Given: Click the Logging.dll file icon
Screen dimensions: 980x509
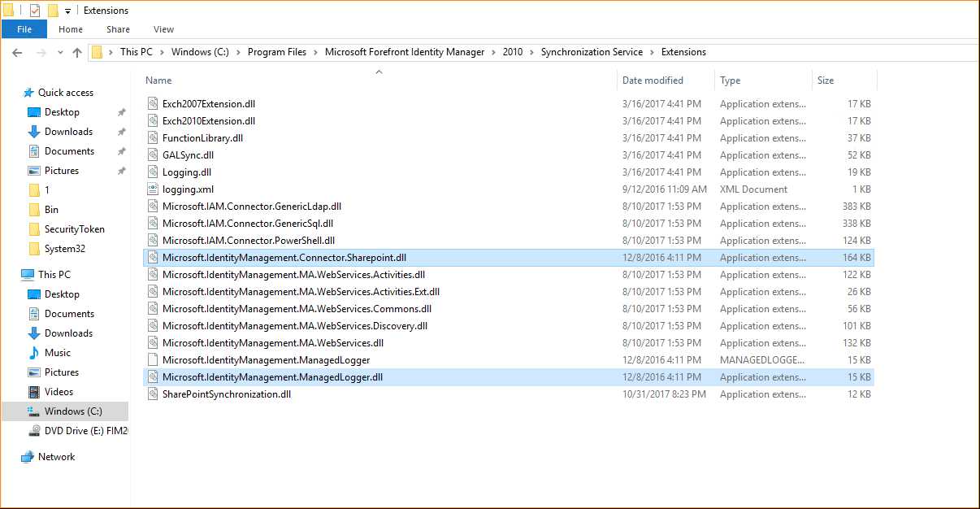Looking at the screenshot, I should pyautogui.click(x=154, y=172).
